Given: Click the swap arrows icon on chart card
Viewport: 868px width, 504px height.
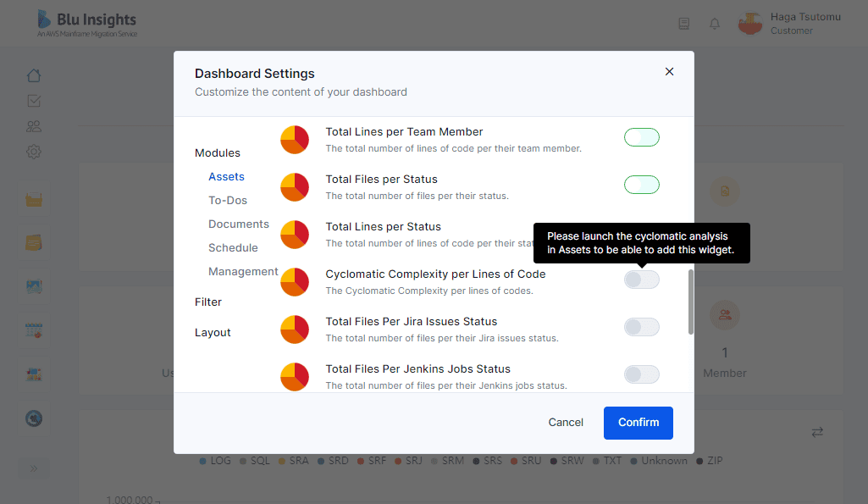Looking at the screenshot, I should (x=817, y=432).
